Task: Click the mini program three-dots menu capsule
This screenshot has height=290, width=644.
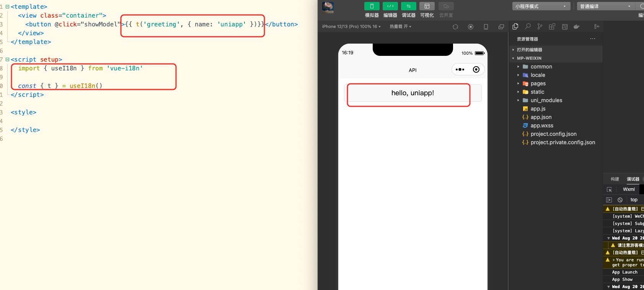Action: [x=460, y=70]
